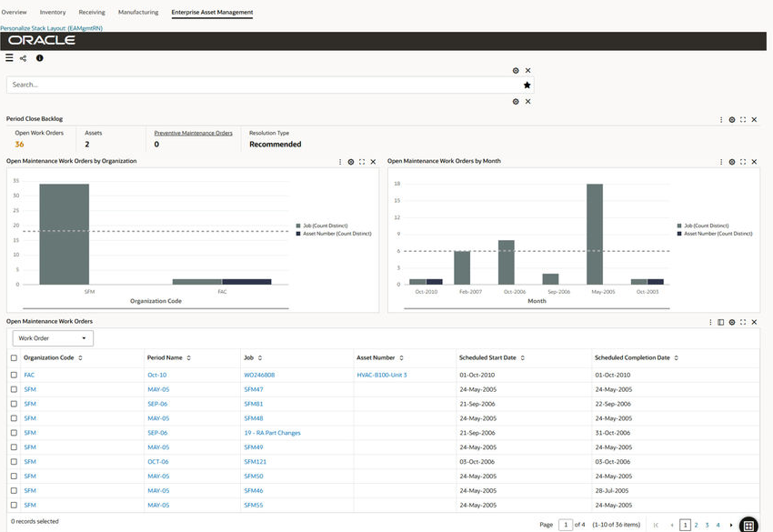Close the Open Maintenance Work Orders table
Image resolution: width=773 pixels, height=532 pixels.
click(x=754, y=322)
